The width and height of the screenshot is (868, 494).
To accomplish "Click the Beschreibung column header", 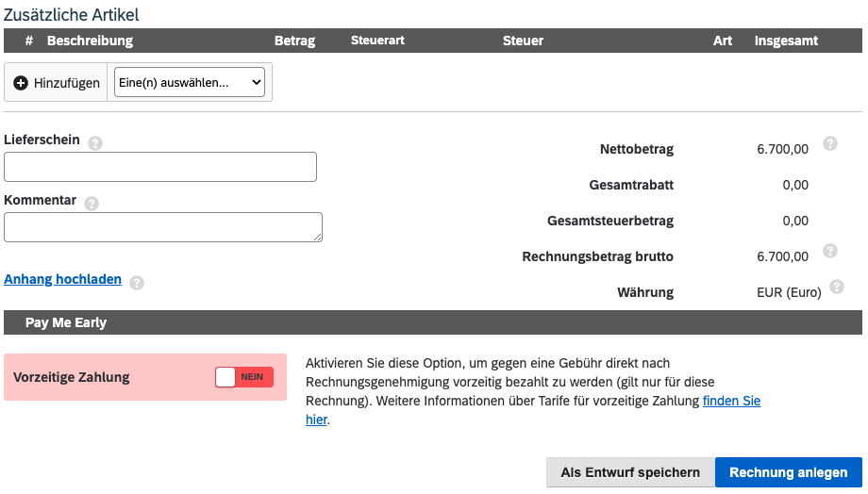I will [90, 41].
